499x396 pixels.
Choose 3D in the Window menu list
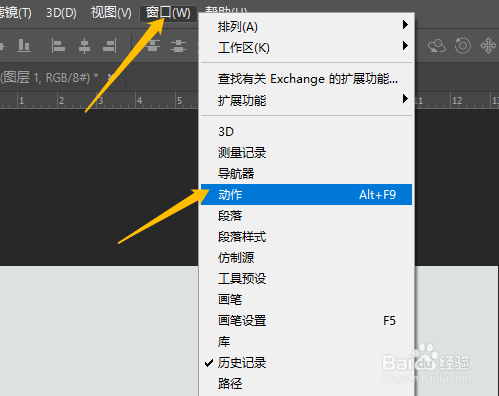point(306,132)
